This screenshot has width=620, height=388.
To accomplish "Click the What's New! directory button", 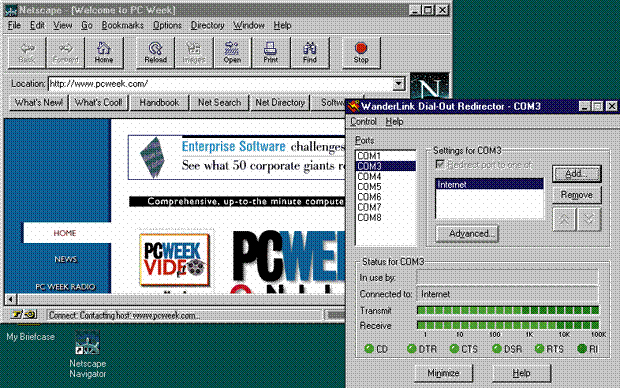I will 39,103.
